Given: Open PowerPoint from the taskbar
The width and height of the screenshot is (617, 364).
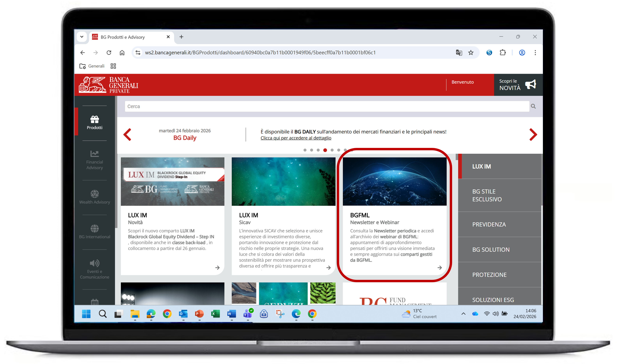Looking at the screenshot, I should 199,314.
